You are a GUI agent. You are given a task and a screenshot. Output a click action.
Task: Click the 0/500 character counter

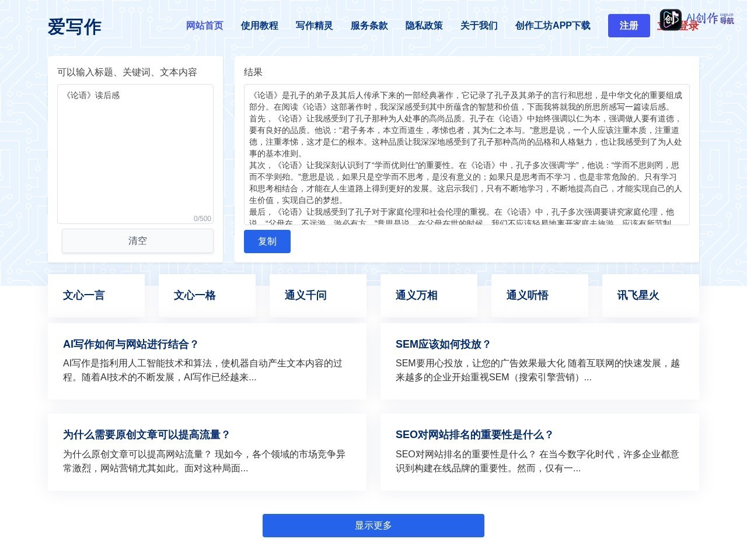point(203,219)
